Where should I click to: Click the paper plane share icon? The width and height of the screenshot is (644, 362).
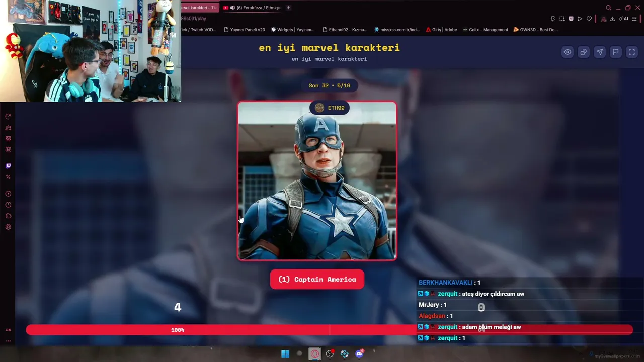pyautogui.click(x=600, y=52)
